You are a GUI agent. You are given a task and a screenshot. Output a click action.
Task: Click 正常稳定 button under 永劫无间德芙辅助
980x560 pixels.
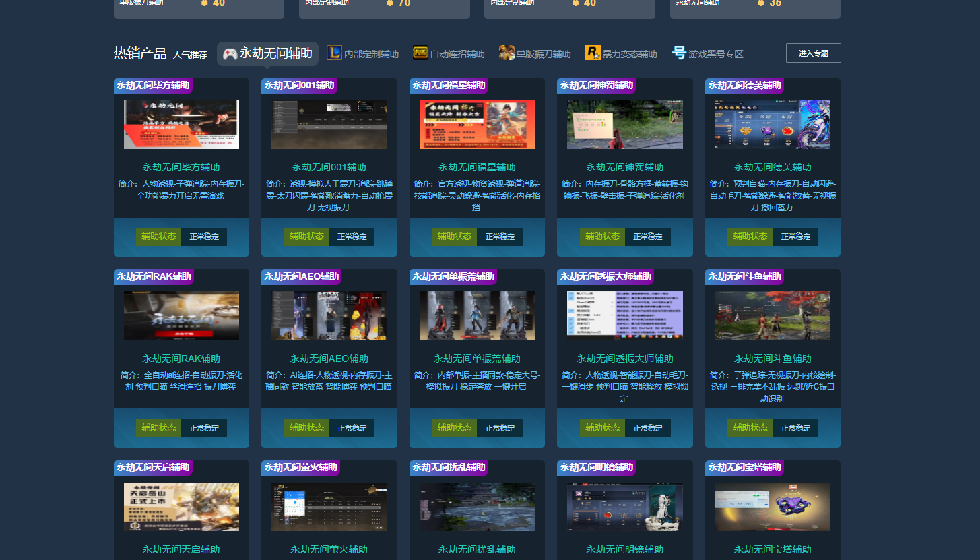point(795,237)
